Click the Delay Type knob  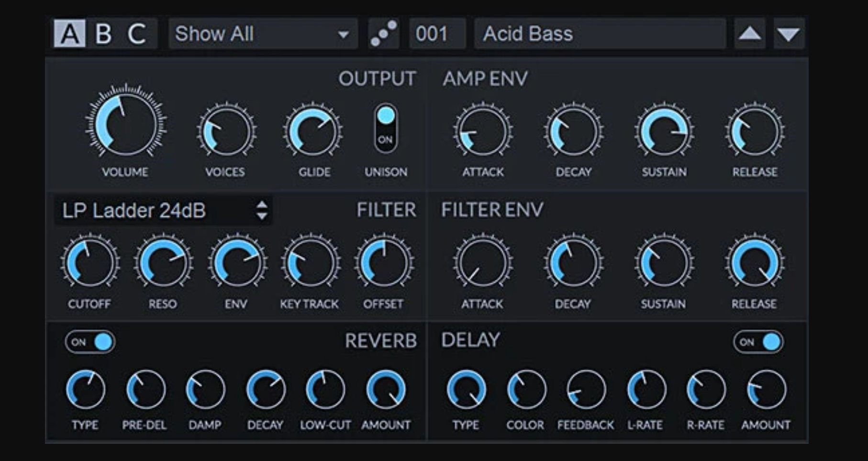467,389
